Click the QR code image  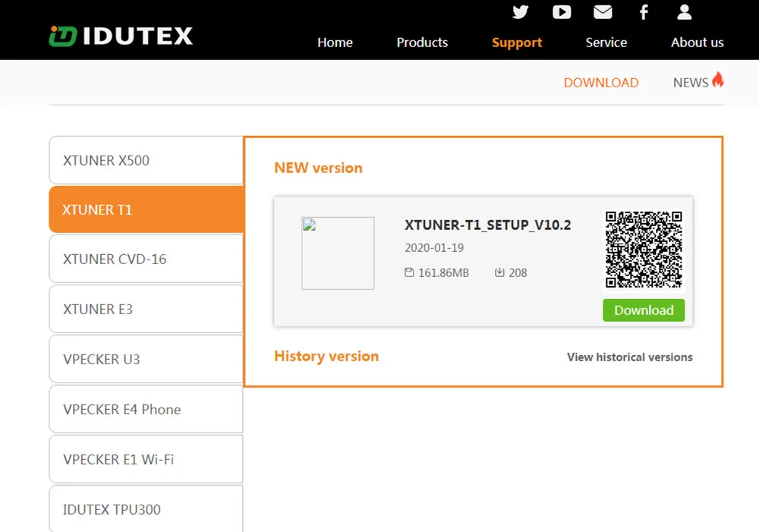coord(644,249)
